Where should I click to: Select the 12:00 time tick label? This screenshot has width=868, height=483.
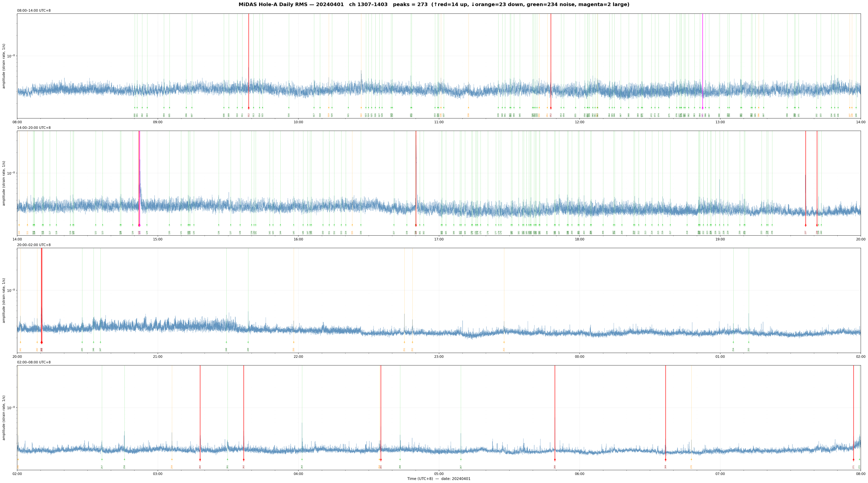pos(580,122)
